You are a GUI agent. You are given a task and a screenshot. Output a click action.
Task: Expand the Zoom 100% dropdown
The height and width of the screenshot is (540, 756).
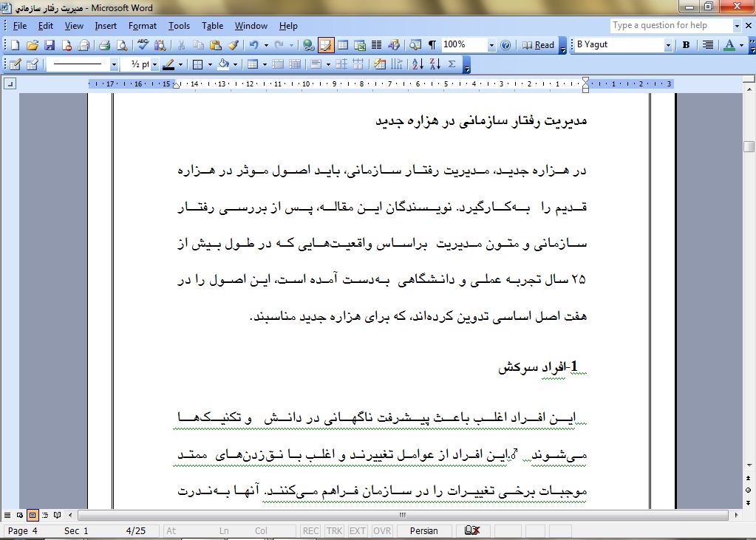(491, 45)
